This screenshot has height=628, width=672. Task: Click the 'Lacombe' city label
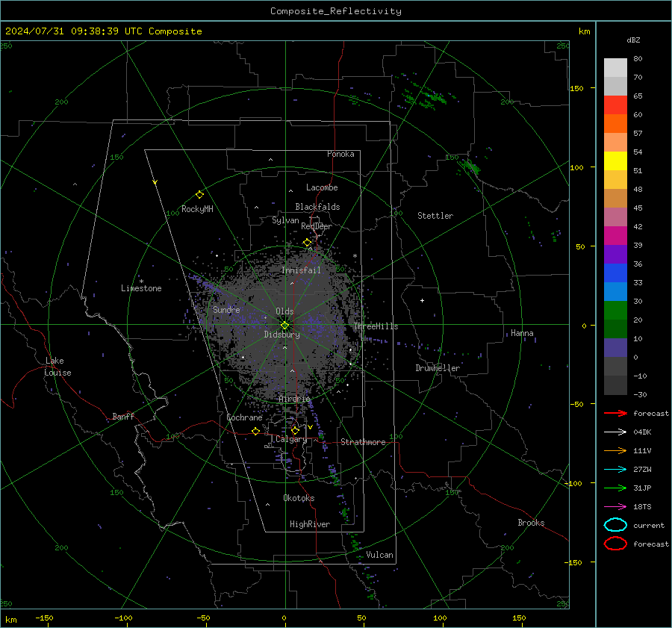click(322, 187)
